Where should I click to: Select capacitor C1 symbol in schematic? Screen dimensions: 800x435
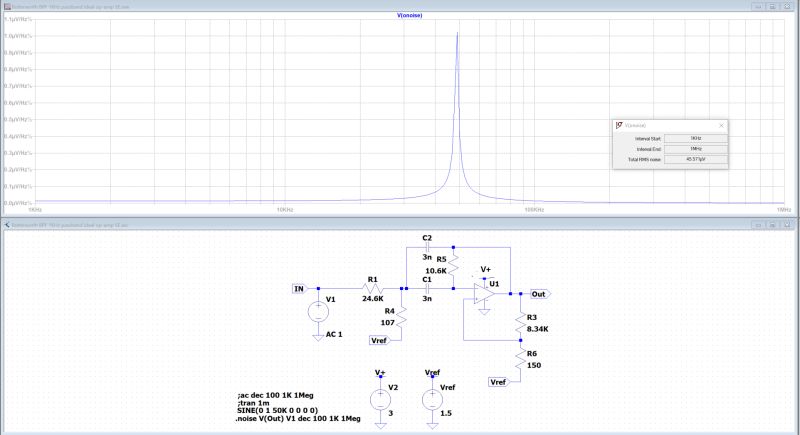pyautogui.click(x=427, y=289)
